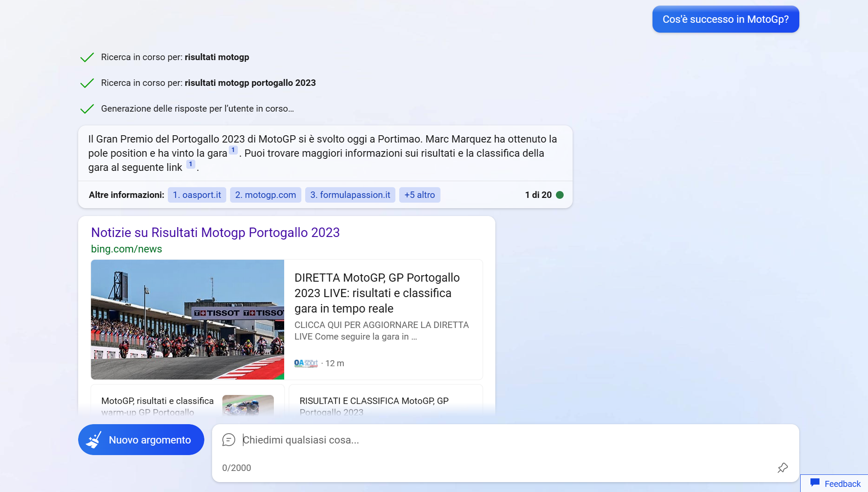Click the checkmark beside 'risultati motogp' search step

pyautogui.click(x=87, y=57)
